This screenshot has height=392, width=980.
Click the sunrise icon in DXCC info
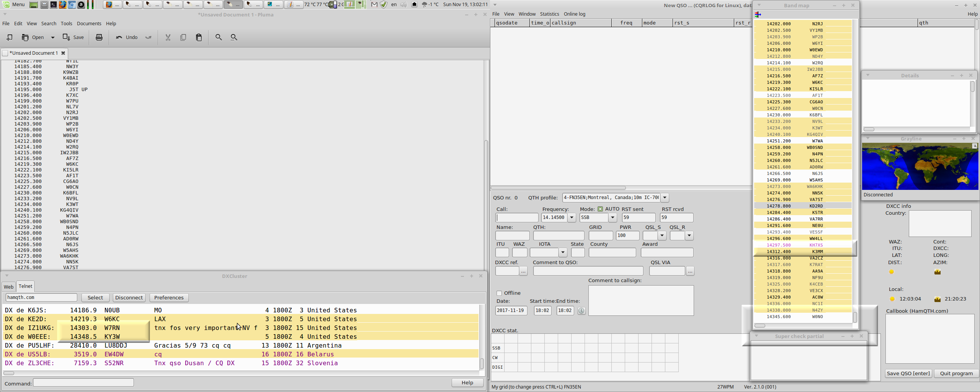click(892, 272)
